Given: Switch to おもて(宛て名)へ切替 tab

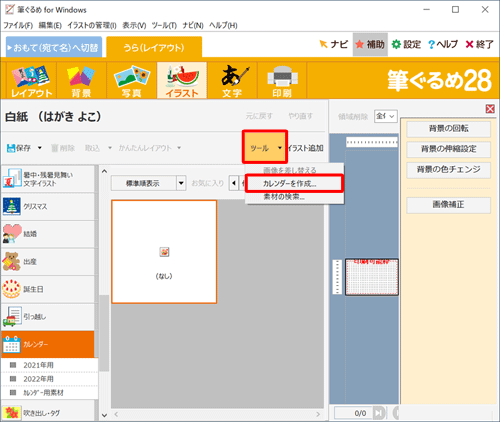Looking at the screenshot, I should click(x=54, y=47).
